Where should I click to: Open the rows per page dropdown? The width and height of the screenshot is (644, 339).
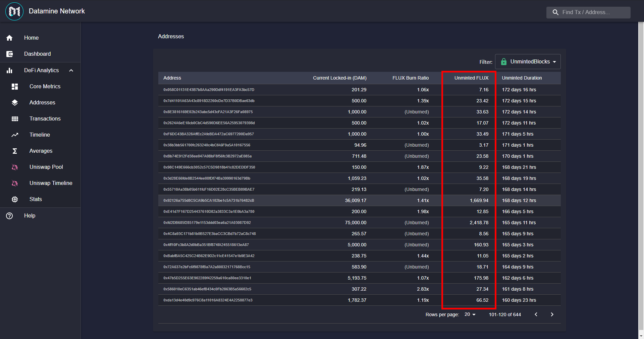[x=470, y=314]
